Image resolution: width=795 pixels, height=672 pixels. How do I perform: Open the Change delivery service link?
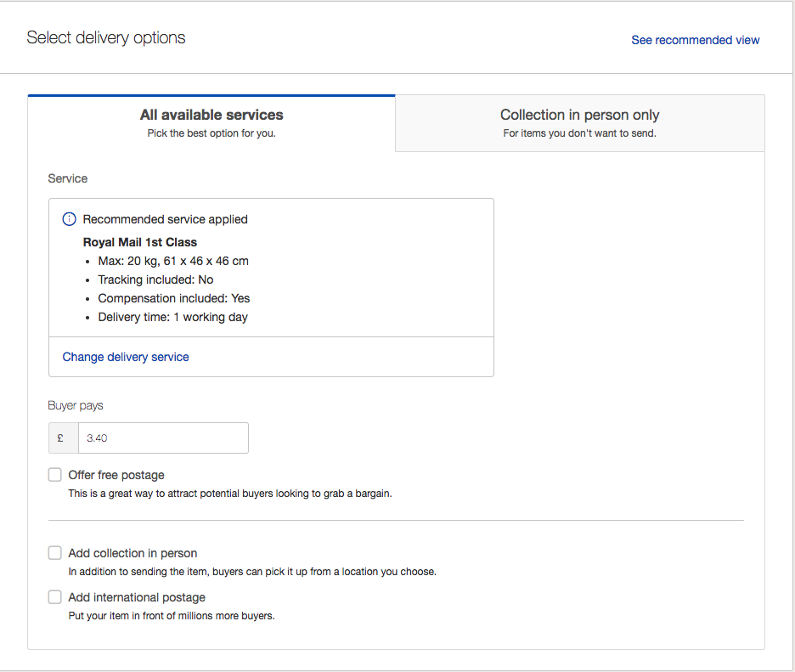click(126, 357)
